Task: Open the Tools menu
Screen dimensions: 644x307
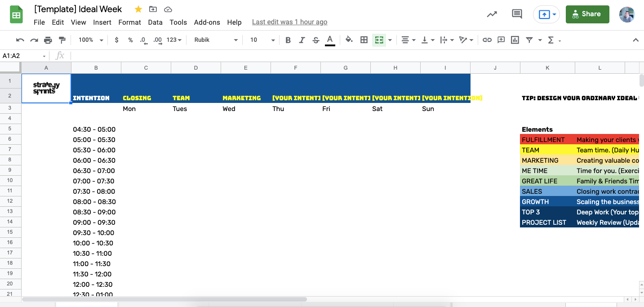Action: click(178, 22)
